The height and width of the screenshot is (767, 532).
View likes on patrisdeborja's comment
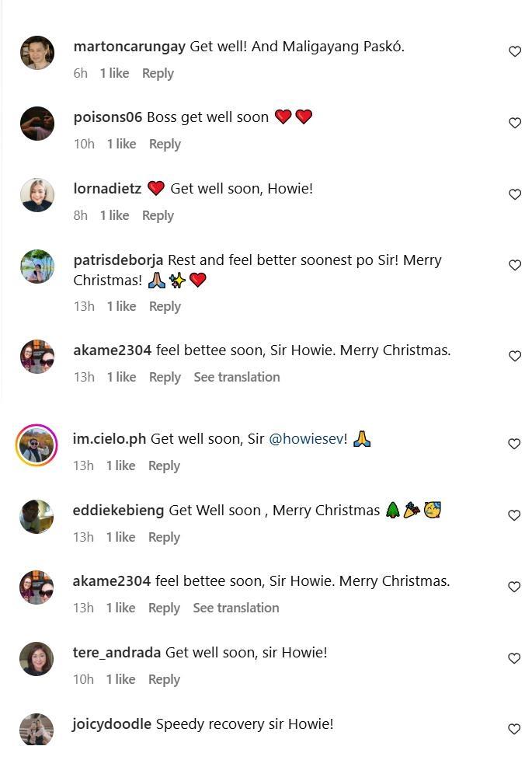121,306
